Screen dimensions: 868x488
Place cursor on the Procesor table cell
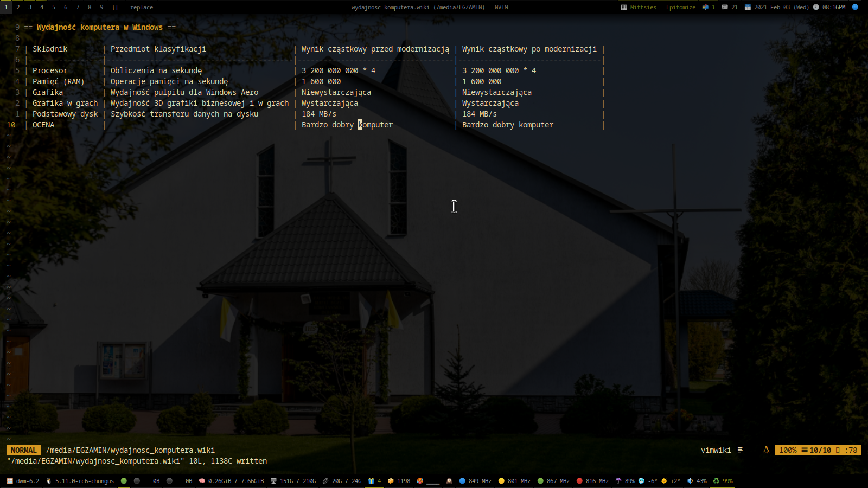[50, 70]
